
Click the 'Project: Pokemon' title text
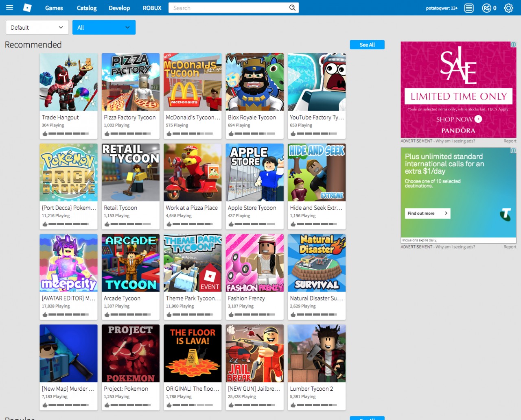126,389
